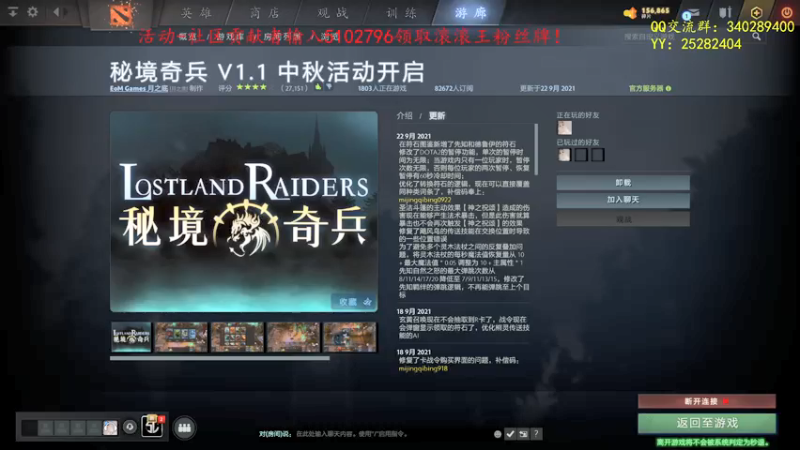
Task: Click the 卸载 uninstall button
Action: tap(623, 183)
